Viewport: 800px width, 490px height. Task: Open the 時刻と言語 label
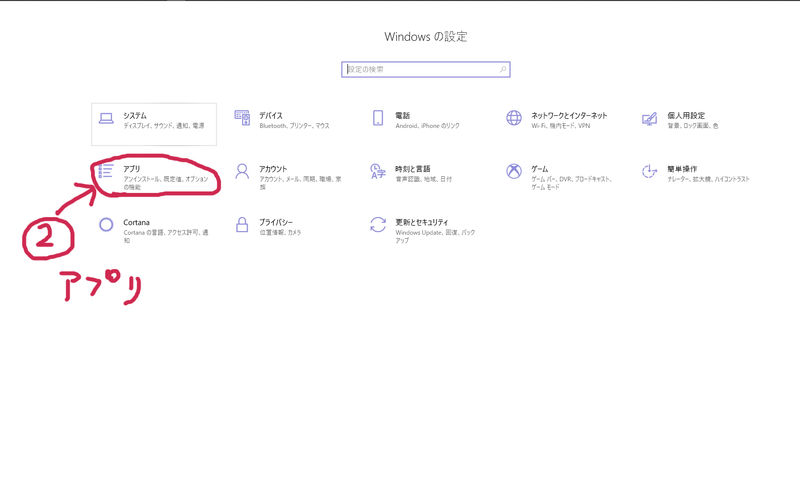click(412, 169)
